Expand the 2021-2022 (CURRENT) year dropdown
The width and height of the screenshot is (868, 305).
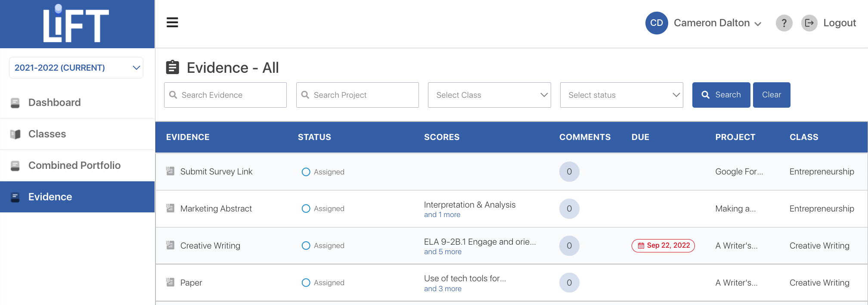76,68
